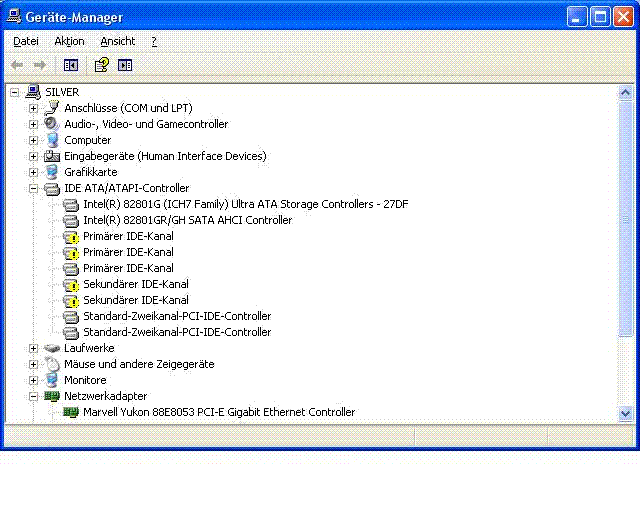The image size is (640, 512).
Task: Open the Ansicht menu
Action: [118, 41]
